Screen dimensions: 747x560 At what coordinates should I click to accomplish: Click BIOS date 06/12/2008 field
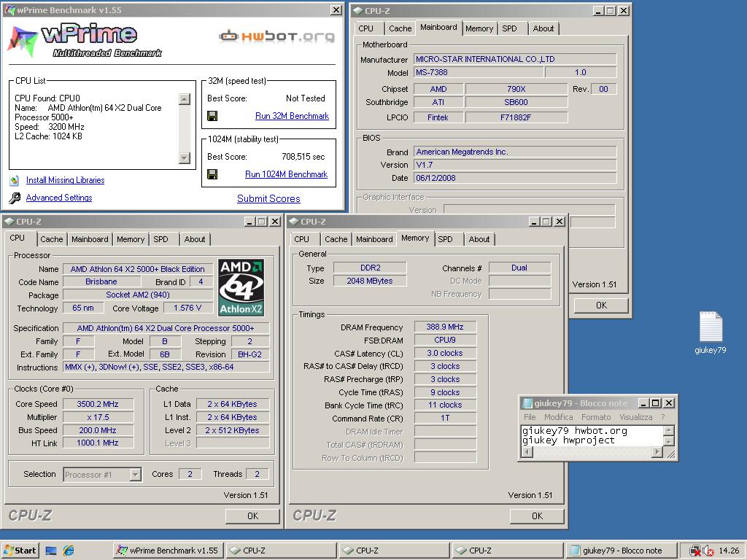pyautogui.click(x=515, y=178)
